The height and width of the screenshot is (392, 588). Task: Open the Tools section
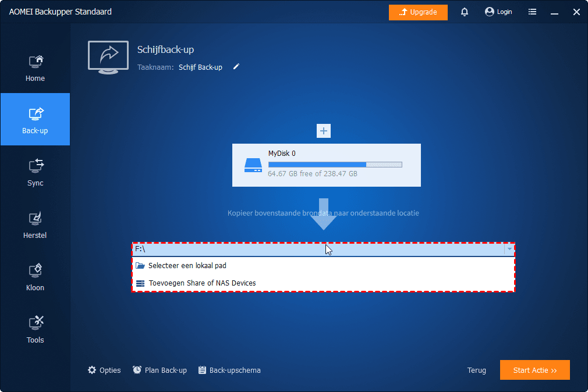click(36, 329)
